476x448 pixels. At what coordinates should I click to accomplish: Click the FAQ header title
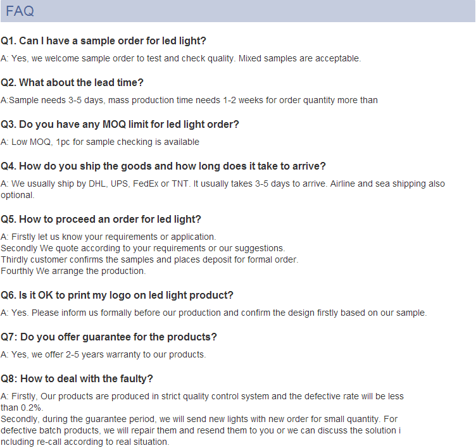point(20,11)
